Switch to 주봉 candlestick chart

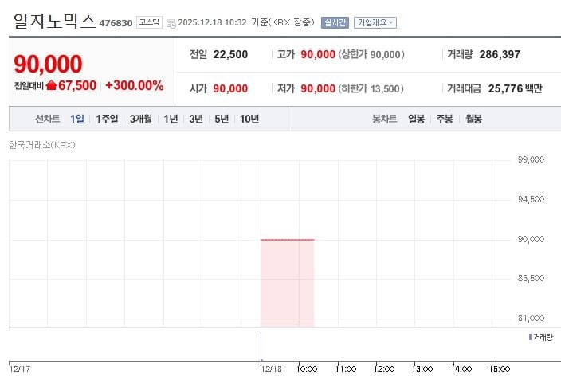[x=445, y=119]
